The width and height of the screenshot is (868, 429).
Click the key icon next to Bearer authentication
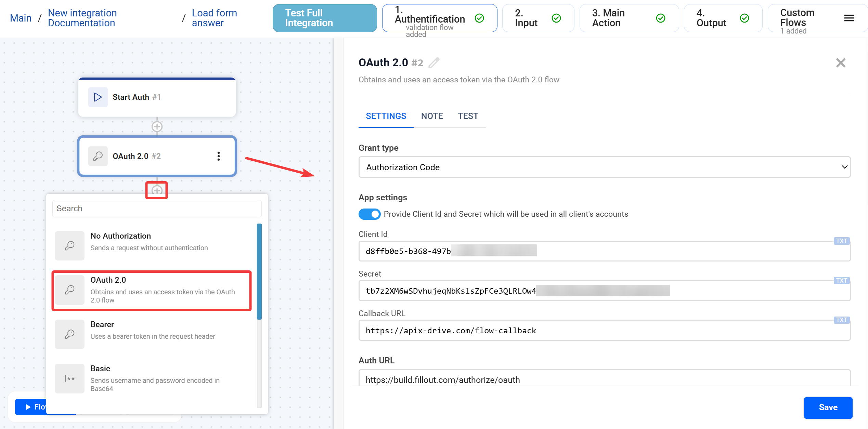tap(69, 334)
